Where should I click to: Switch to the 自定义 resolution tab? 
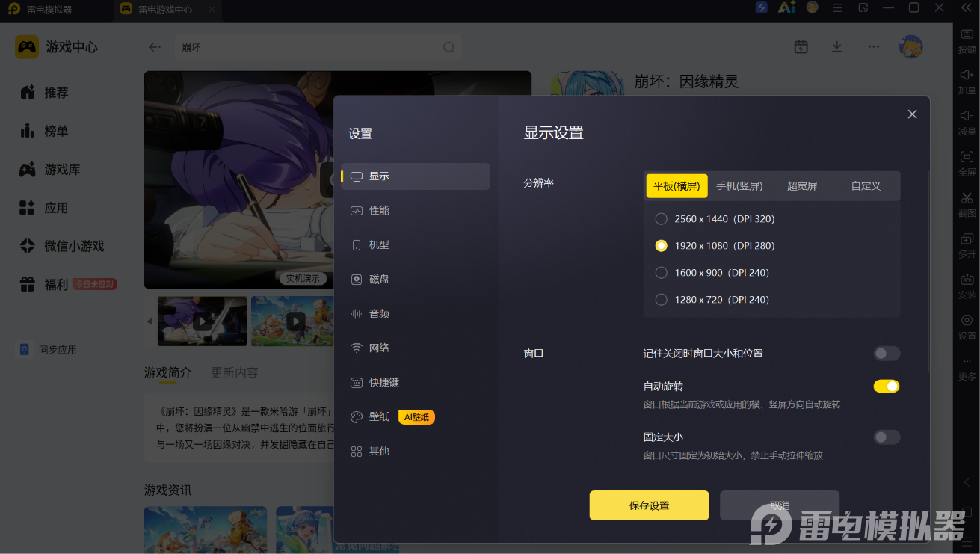pos(866,186)
